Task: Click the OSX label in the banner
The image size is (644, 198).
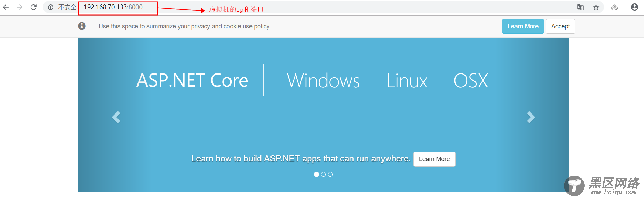Action: tap(471, 81)
